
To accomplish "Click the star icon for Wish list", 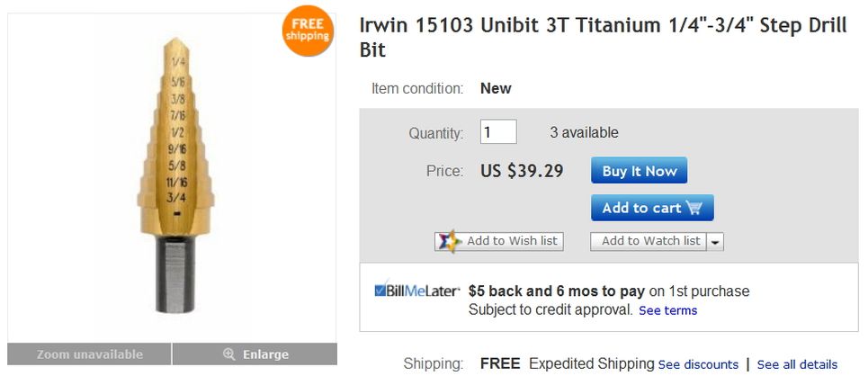I will click(x=449, y=241).
